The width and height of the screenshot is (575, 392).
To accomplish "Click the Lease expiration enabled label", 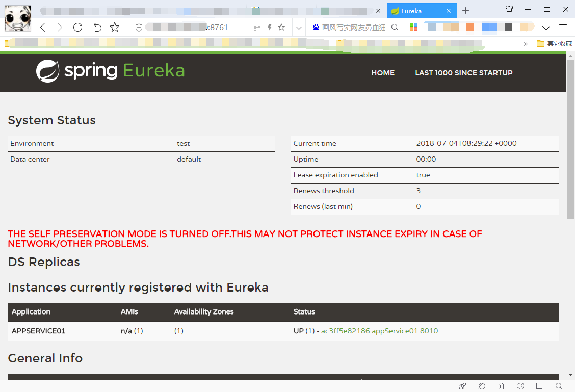I will (x=335, y=175).
